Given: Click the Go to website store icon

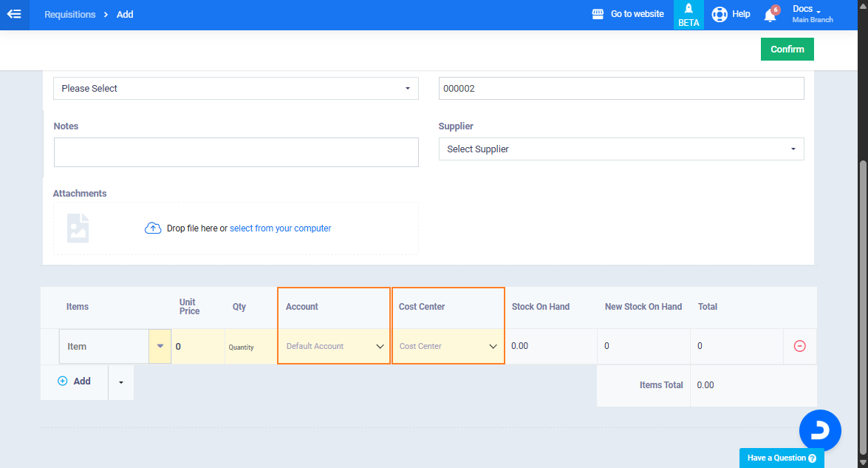Looking at the screenshot, I should tap(598, 14).
